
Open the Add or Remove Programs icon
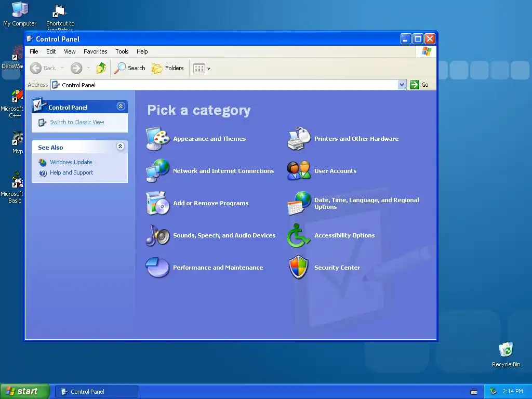pos(158,203)
